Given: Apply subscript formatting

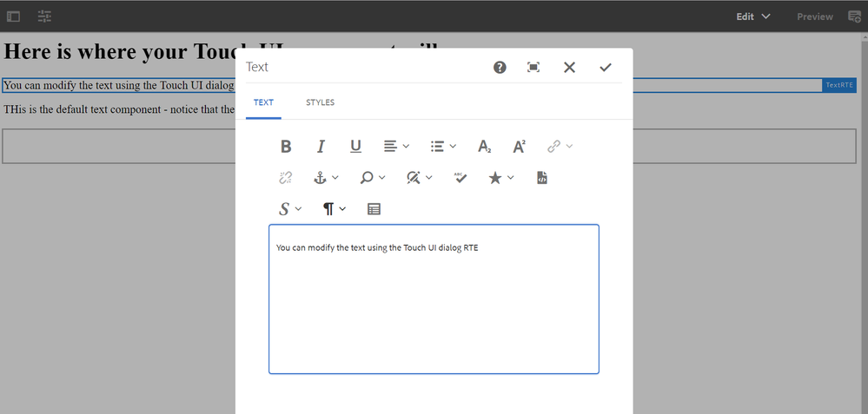Looking at the screenshot, I should pyautogui.click(x=484, y=147).
